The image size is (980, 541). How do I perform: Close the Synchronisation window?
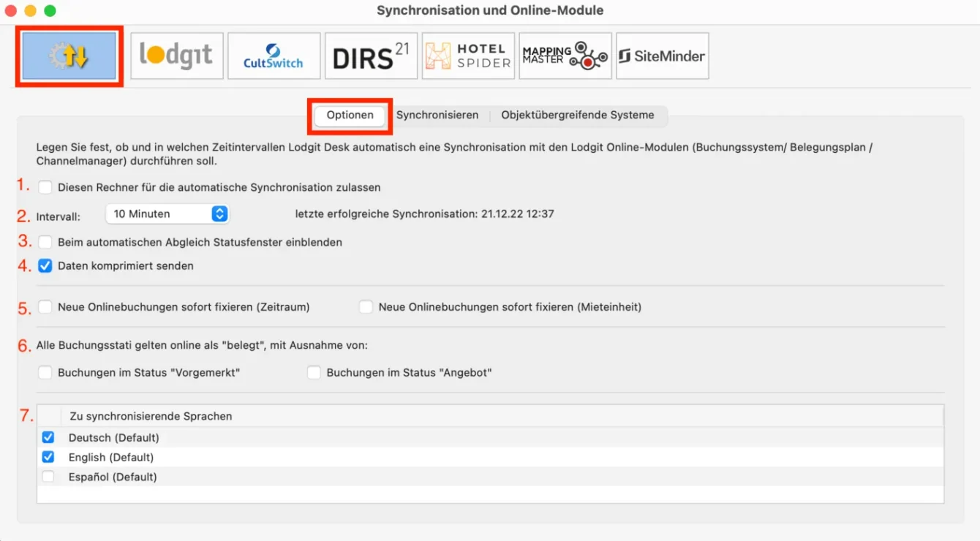11,11
